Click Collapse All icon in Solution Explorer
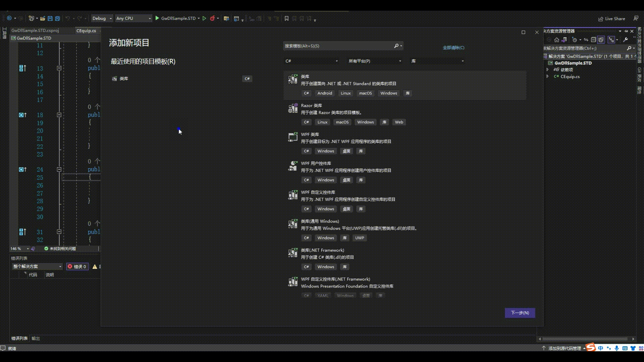The image size is (644, 362). pyautogui.click(x=593, y=40)
